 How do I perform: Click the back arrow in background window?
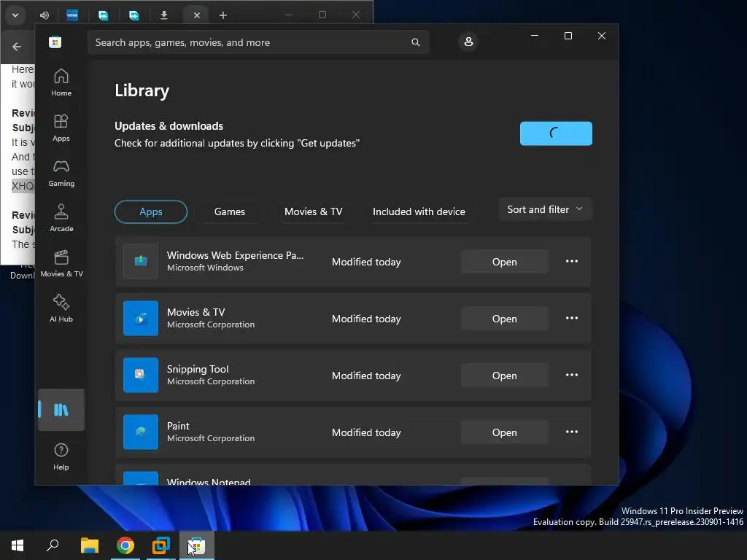[18, 47]
